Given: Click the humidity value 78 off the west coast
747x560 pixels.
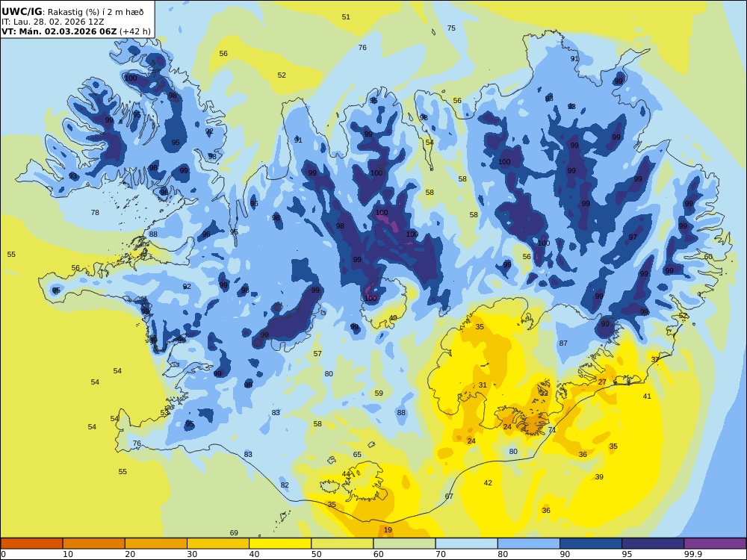Looking at the screenshot, I should pyautogui.click(x=96, y=212).
